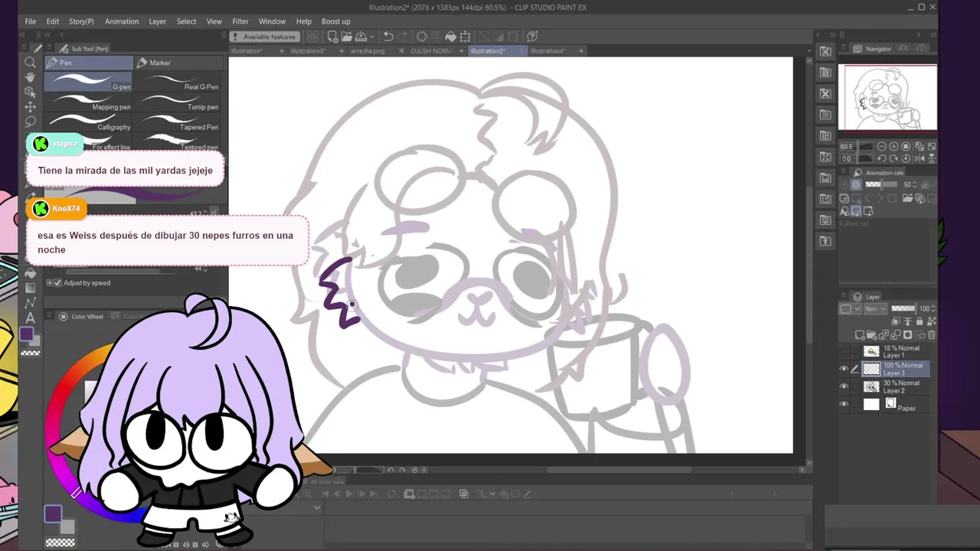This screenshot has width=980, height=551.
Task: Select the Text tool
Action: point(30,318)
